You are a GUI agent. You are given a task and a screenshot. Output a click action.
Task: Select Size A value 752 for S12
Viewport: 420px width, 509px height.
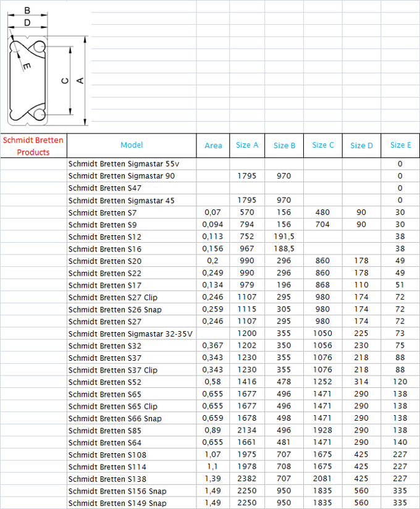click(247, 237)
